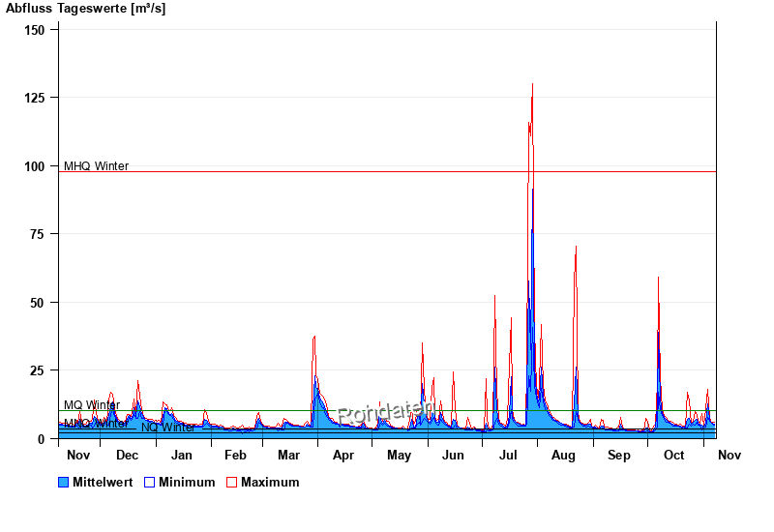The width and height of the screenshot is (774, 532).
Task: Click the rightmost Nov axis label
Action: tap(729, 455)
